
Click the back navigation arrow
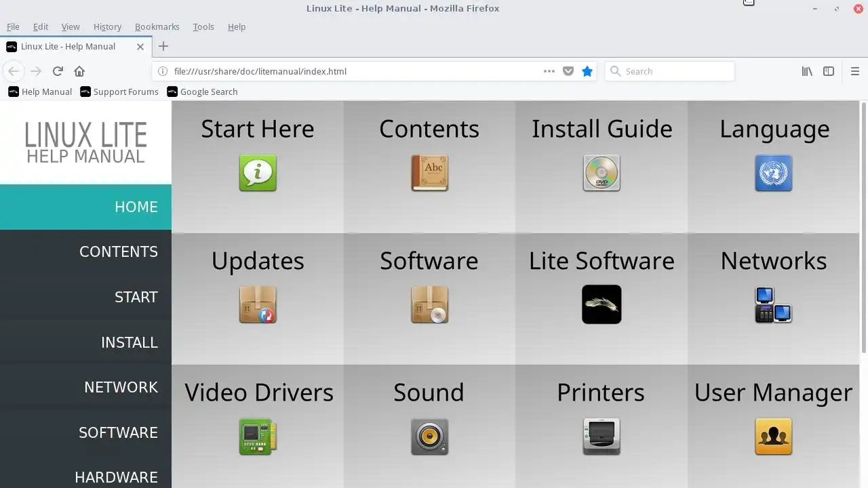tap(14, 71)
